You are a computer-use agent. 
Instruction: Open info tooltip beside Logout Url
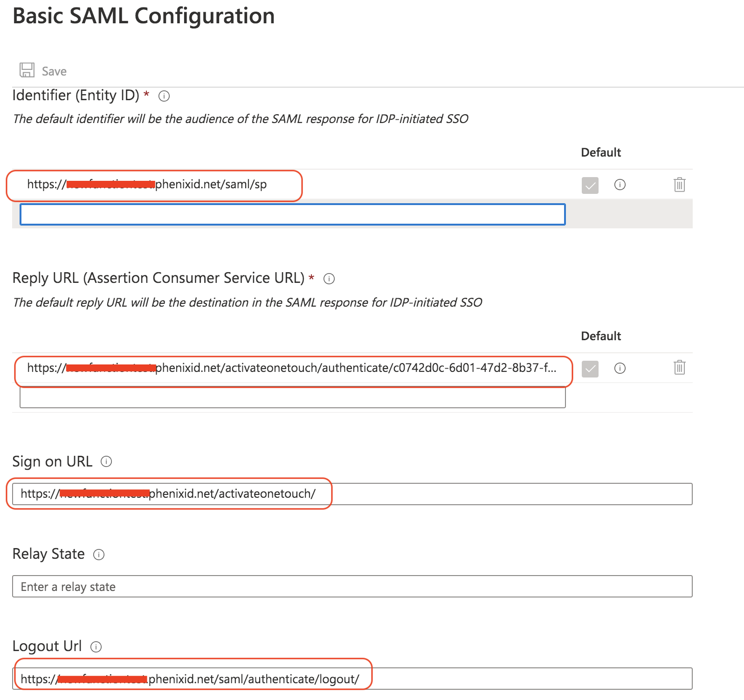click(96, 647)
